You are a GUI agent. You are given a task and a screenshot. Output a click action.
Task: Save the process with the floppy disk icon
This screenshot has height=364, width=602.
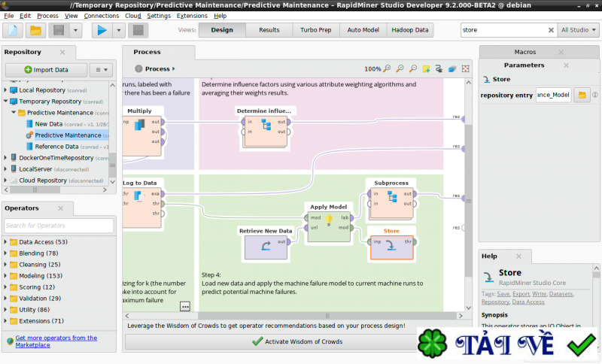click(59, 30)
